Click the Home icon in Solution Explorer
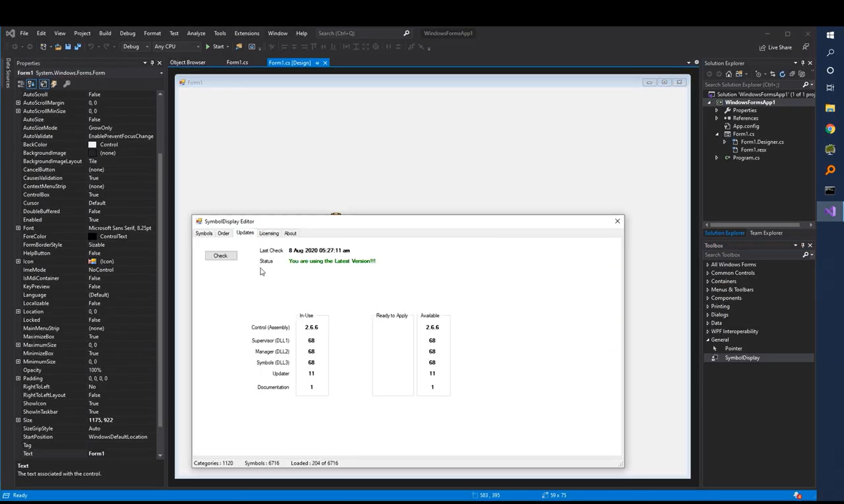This screenshot has width=844, height=504. (x=729, y=74)
